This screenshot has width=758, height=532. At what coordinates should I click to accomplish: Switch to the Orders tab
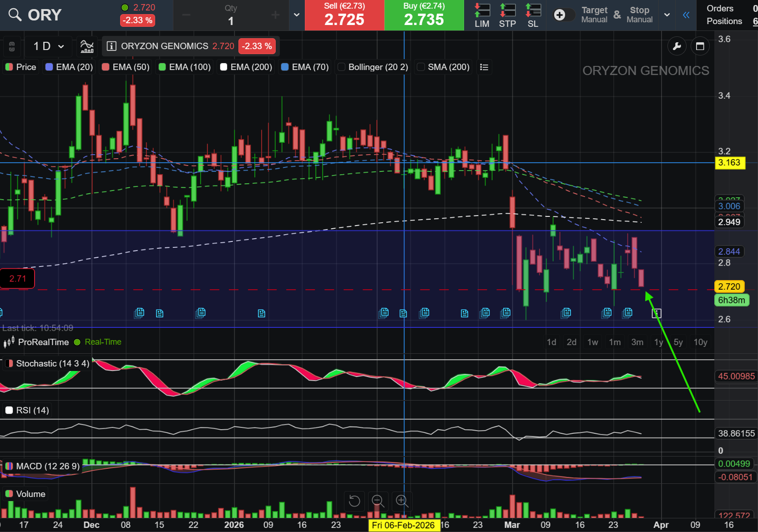click(x=720, y=8)
